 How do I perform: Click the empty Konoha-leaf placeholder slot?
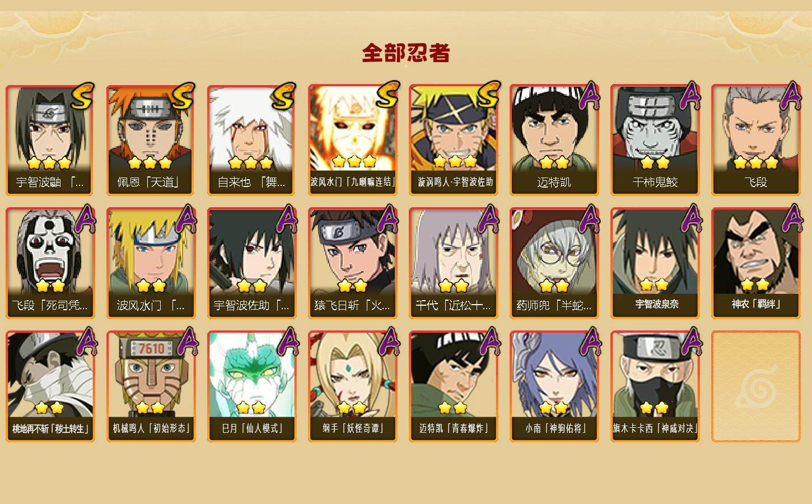[755, 386]
